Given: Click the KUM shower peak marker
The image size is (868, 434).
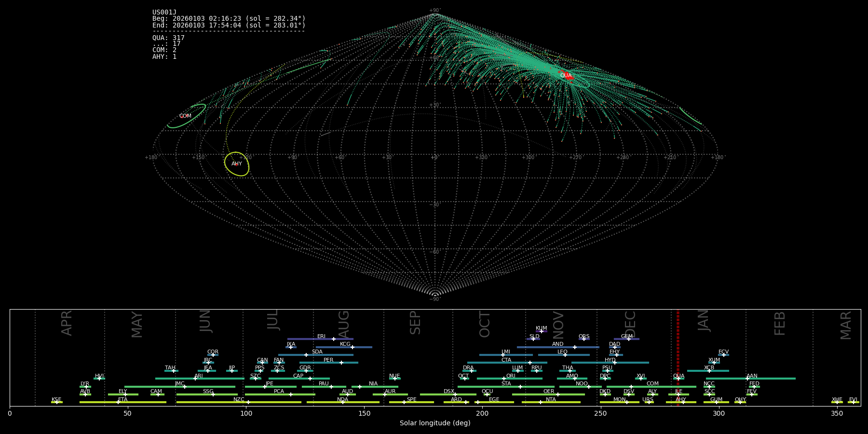Looking at the screenshot, I should click(x=541, y=331).
